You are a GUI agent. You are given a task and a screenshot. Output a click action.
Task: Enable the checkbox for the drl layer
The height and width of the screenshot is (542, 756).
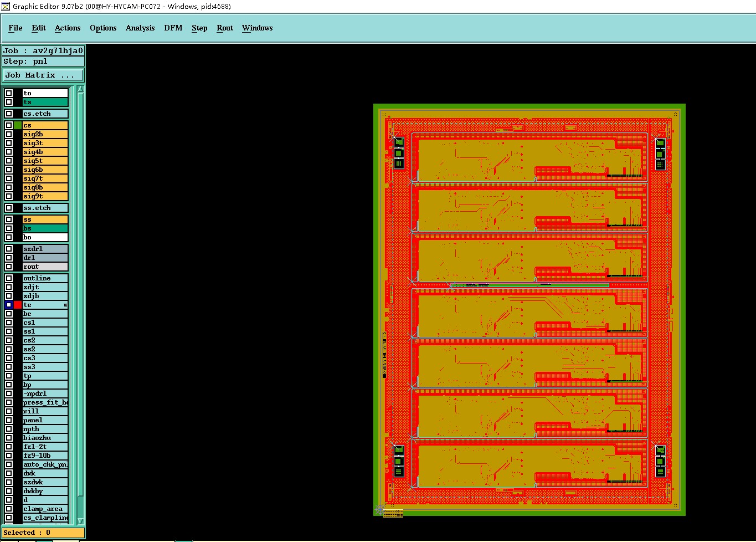point(9,258)
